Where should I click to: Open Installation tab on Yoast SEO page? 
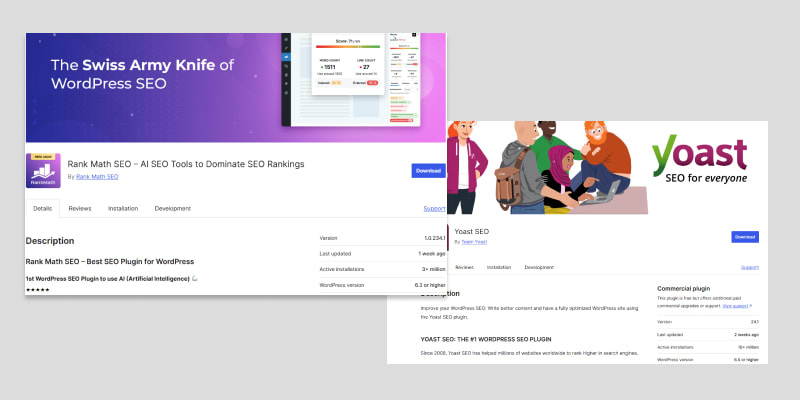(499, 267)
